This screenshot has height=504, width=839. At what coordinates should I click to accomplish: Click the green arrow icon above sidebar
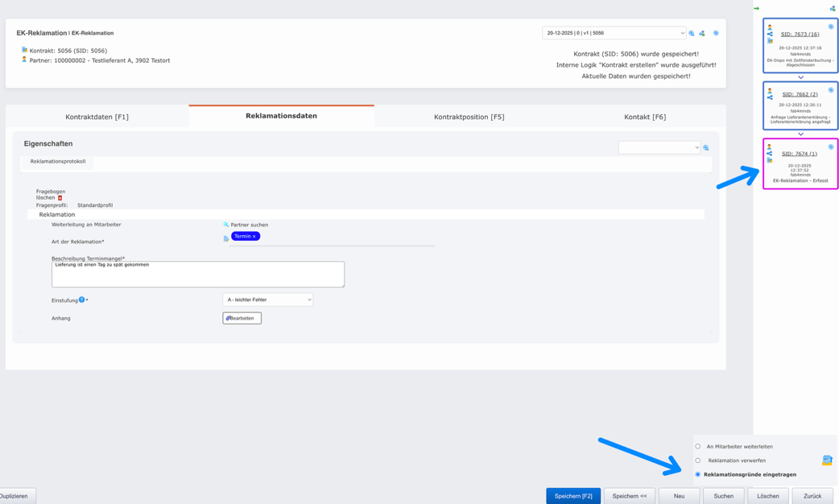tap(756, 9)
